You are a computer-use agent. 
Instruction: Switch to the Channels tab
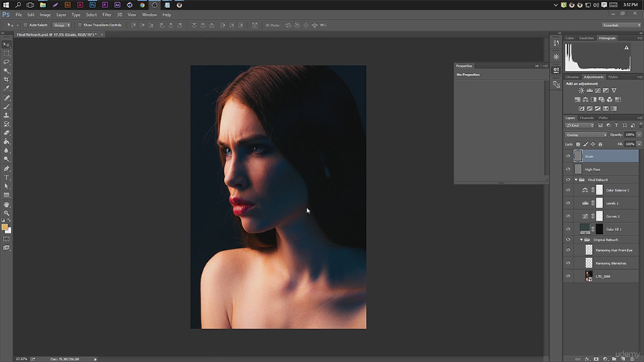586,118
